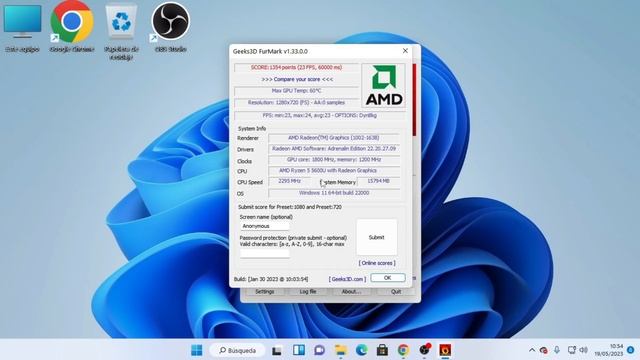Open the Chat app in taskbar

click(320, 350)
